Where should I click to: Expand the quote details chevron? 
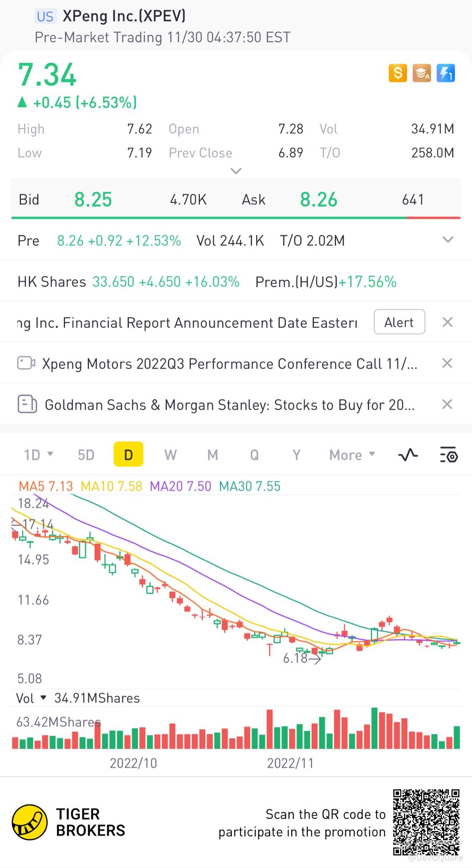(236, 171)
